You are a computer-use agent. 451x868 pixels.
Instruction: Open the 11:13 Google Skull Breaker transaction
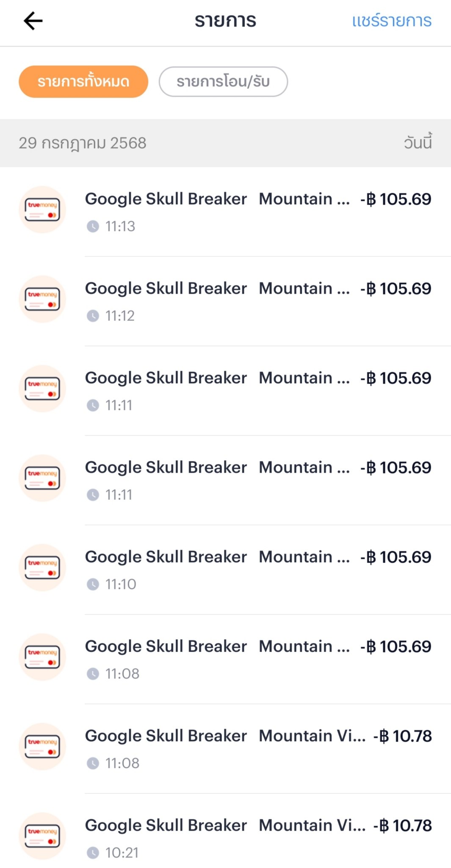[x=217, y=199]
